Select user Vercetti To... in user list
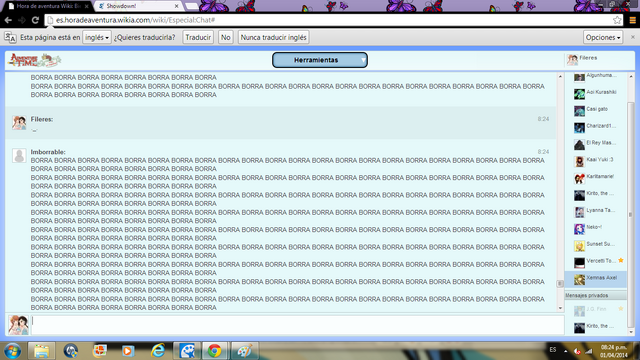Image resolution: width=640 pixels, height=360 pixels. coord(596,262)
